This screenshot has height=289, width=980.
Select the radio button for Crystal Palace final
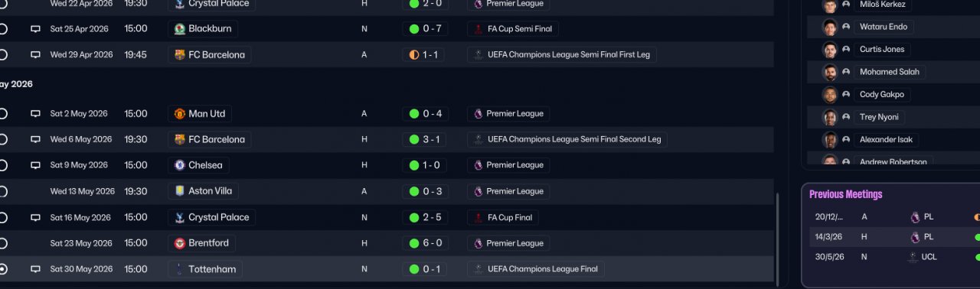coord(2,217)
